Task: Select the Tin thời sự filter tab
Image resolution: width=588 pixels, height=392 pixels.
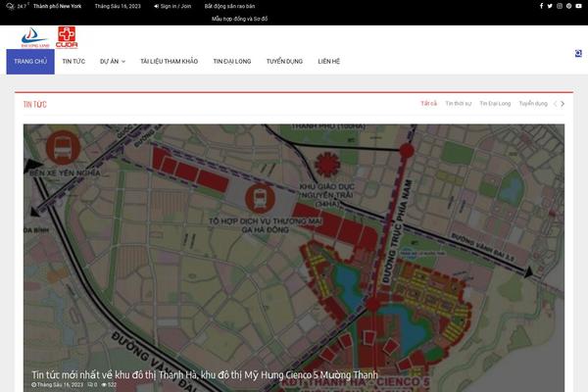Action: click(458, 104)
